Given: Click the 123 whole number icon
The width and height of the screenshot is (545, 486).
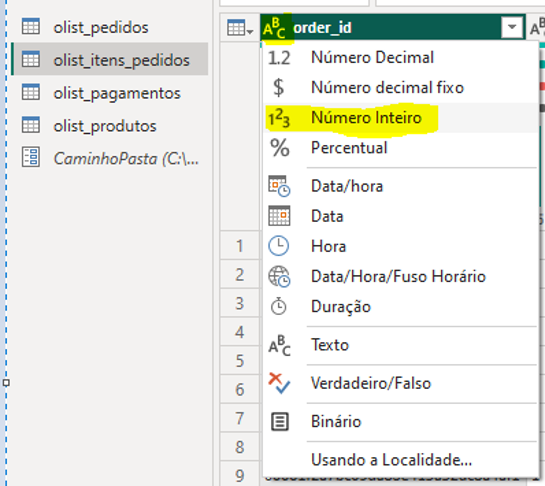Looking at the screenshot, I should 279,118.
